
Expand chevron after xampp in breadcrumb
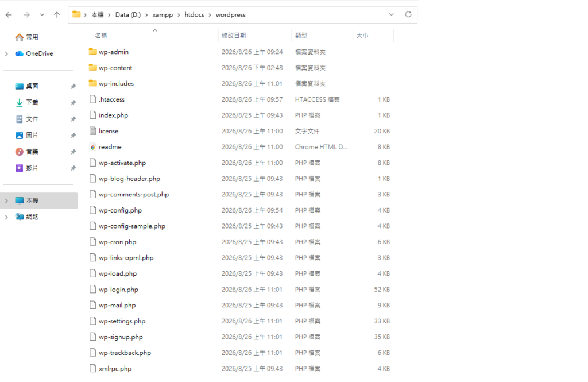pyautogui.click(x=179, y=14)
